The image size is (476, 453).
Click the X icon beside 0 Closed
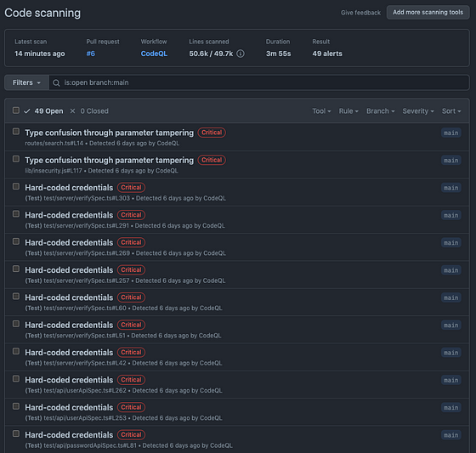(x=72, y=111)
